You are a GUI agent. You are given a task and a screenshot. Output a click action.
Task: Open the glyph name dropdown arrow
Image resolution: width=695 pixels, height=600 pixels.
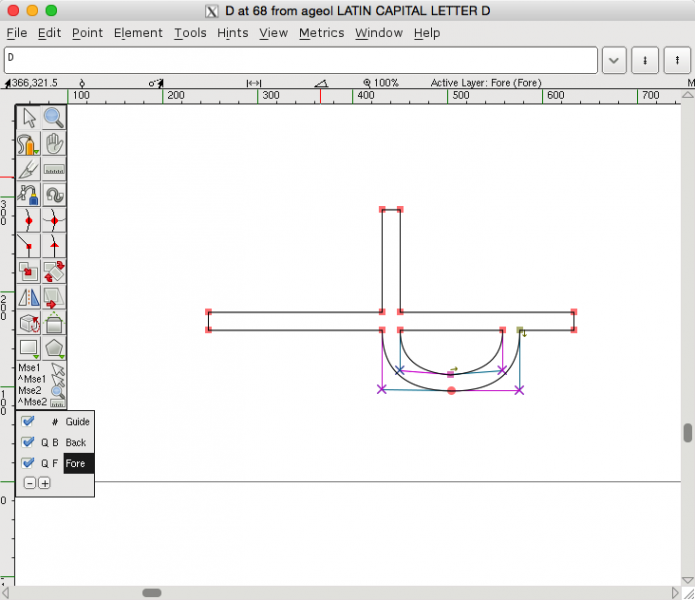coord(613,60)
